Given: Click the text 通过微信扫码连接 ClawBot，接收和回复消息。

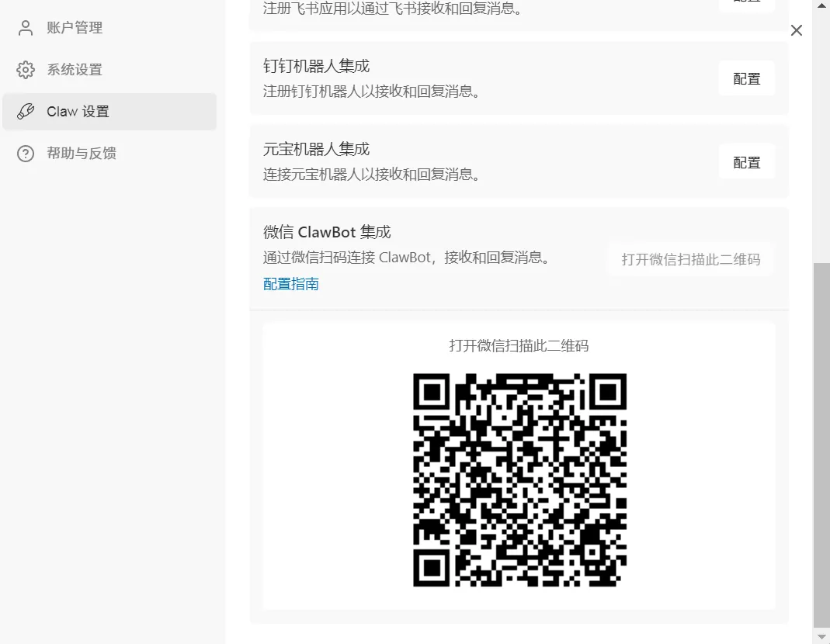Looking at the screenshot, I should [407, 258].
